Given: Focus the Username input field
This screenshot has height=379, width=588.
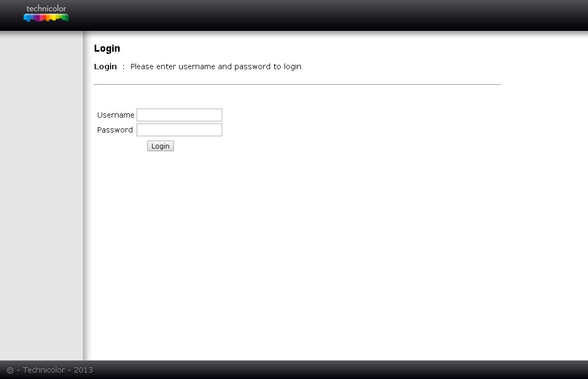Looking at the screenshot, I should pos(179,115).
